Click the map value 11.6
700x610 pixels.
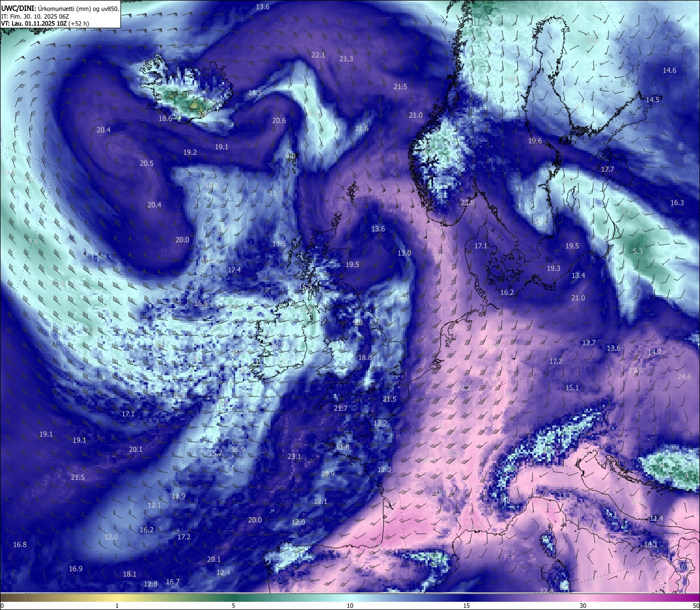click(x=361, y=128)
